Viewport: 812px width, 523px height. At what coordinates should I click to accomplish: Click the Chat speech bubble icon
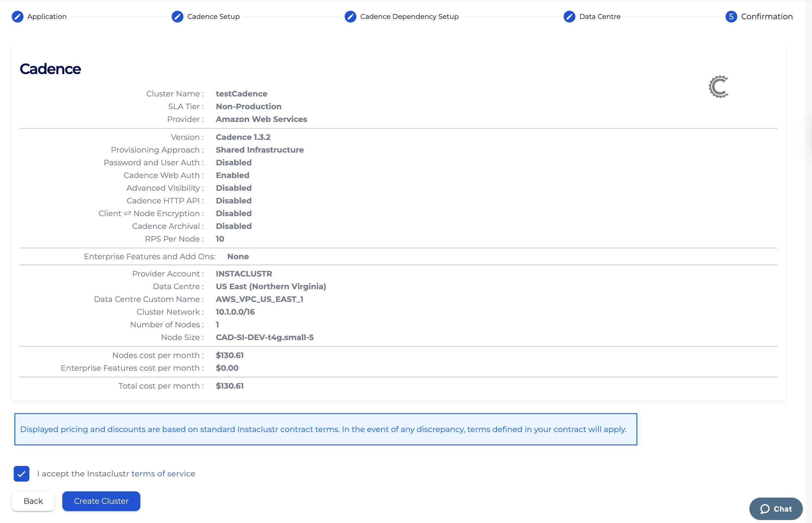click(x=765, y=509)
